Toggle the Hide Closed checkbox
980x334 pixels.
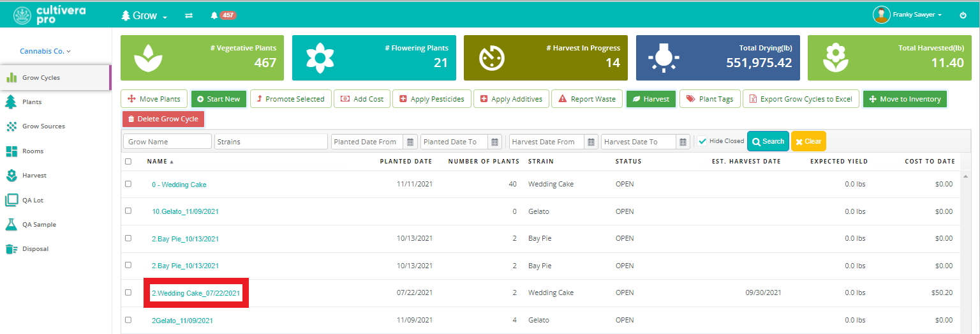702,141
